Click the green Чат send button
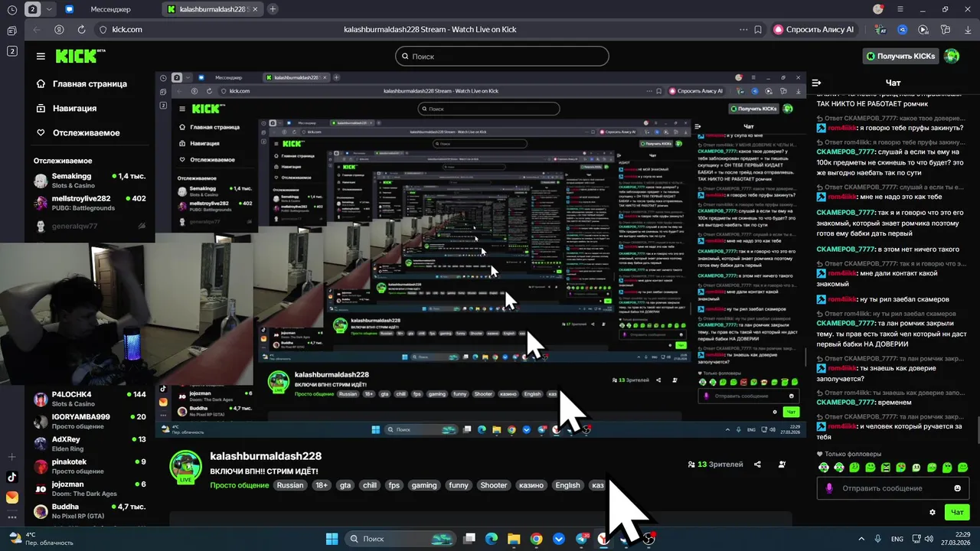Image resolution: width=980 pixels, height=551 pixels. pyautogui.click(x=957, y=512)
